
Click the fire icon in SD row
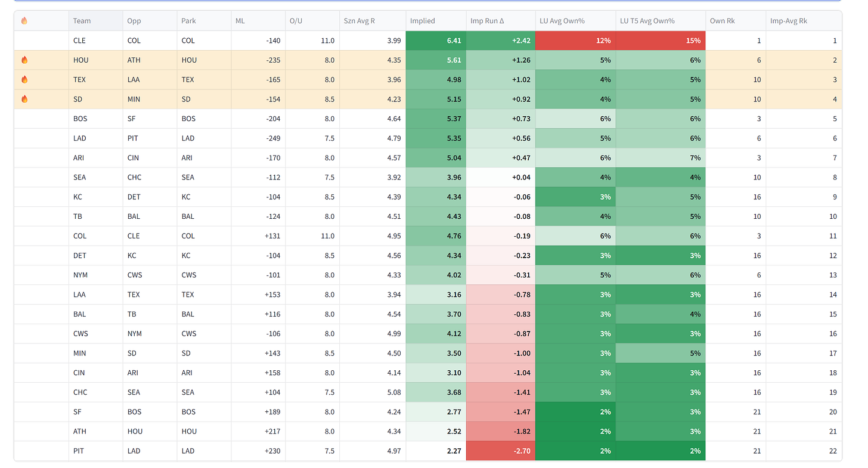(x=24, y=99)
